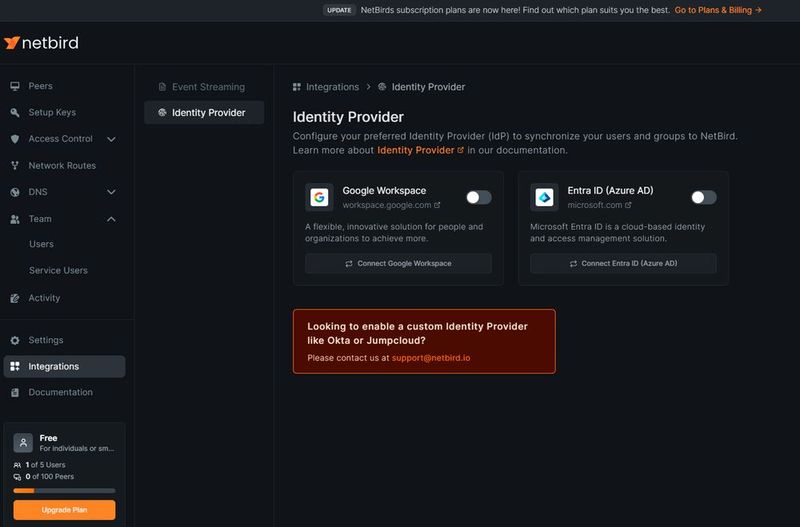Select the Identity Provider tab
Screen dimensions: 800x527
click(x=204, y=113)
